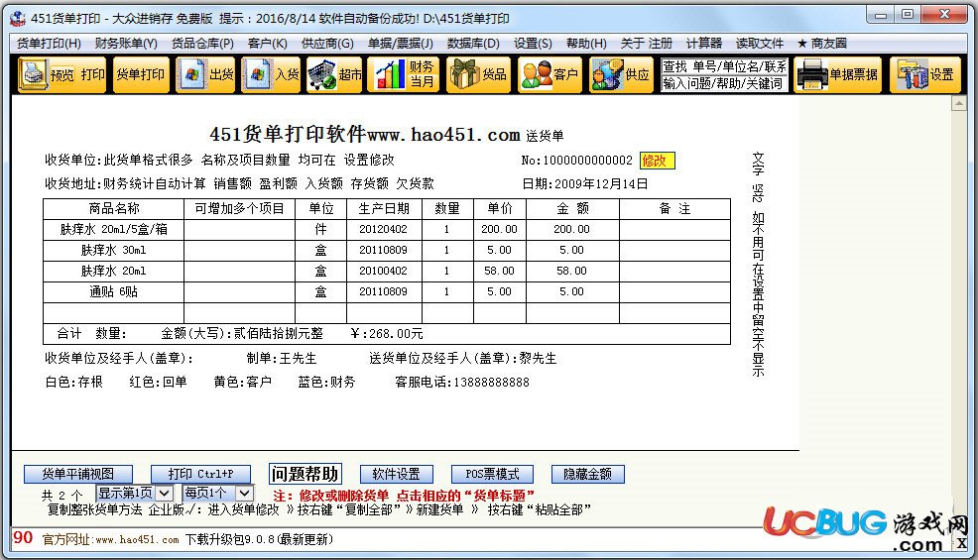978x560 pixels.
Task: Open 帮助(H) menu
Action: pyautogui.click(x=586, y=43)
